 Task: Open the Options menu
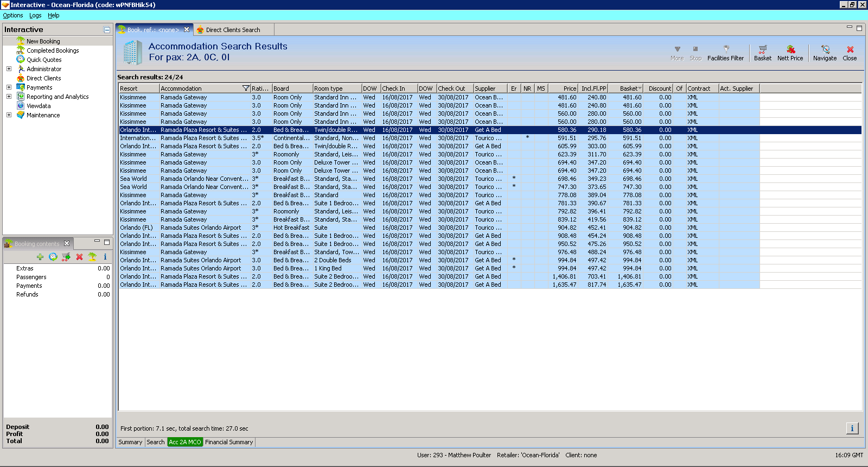(x=13, y=15)
